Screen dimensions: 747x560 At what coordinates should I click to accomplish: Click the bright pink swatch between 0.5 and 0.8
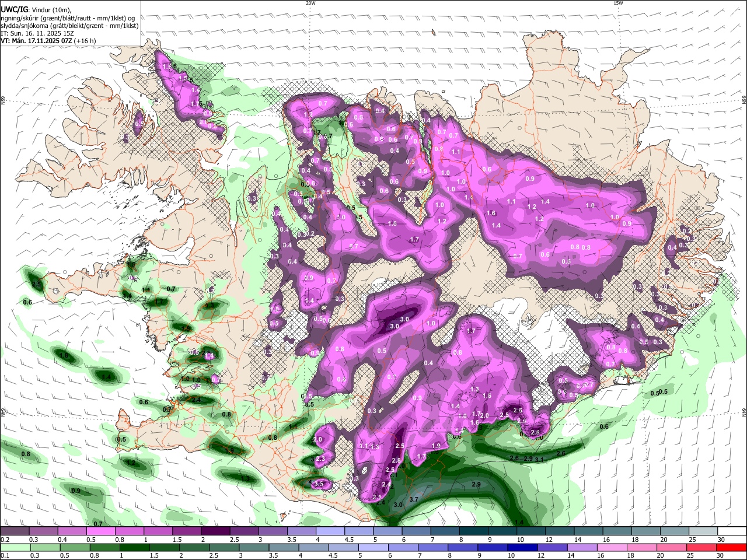click(x=100, y=531)
